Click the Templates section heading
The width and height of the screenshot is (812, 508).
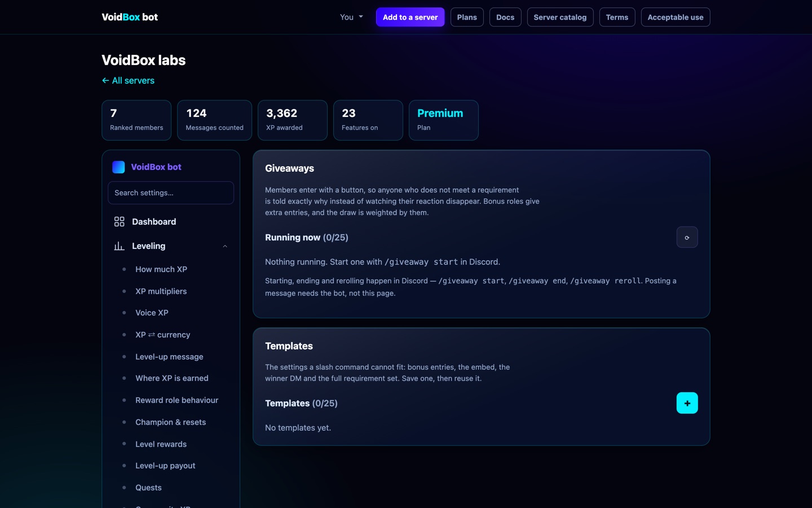pyautogui.click(x=289, y=346)
